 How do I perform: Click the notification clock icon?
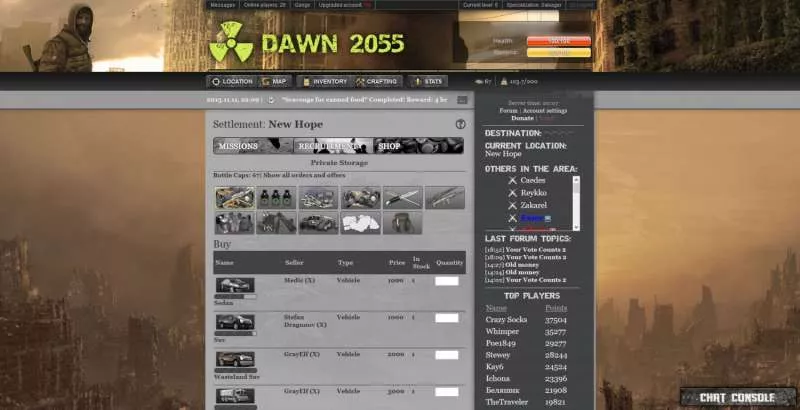[x=271, y=100]
